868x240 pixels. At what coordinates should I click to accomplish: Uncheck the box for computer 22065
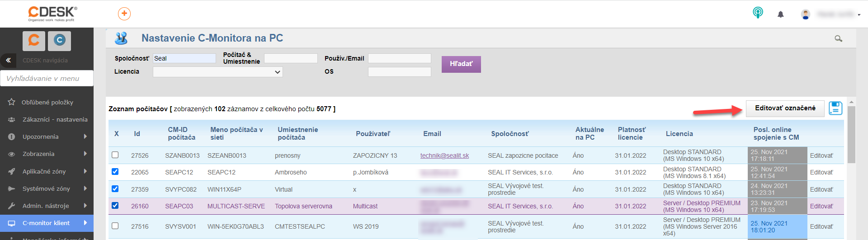[x=115, y=172]
